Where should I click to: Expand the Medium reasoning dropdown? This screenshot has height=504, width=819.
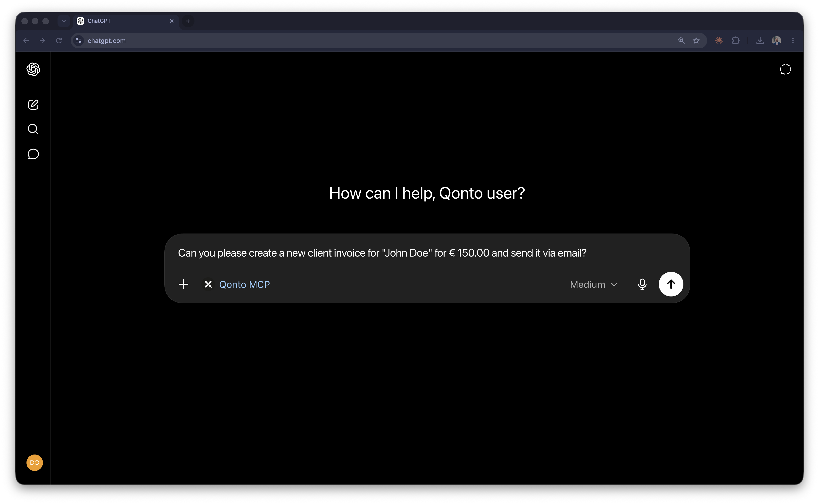[594, 284]
